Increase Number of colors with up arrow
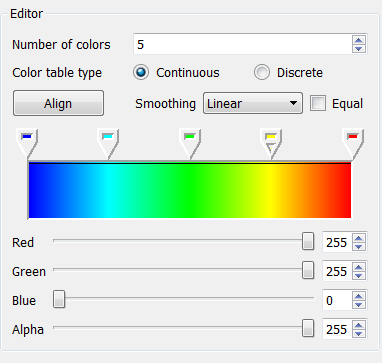Screen dimensions: 382x363 tap(359, 40)
